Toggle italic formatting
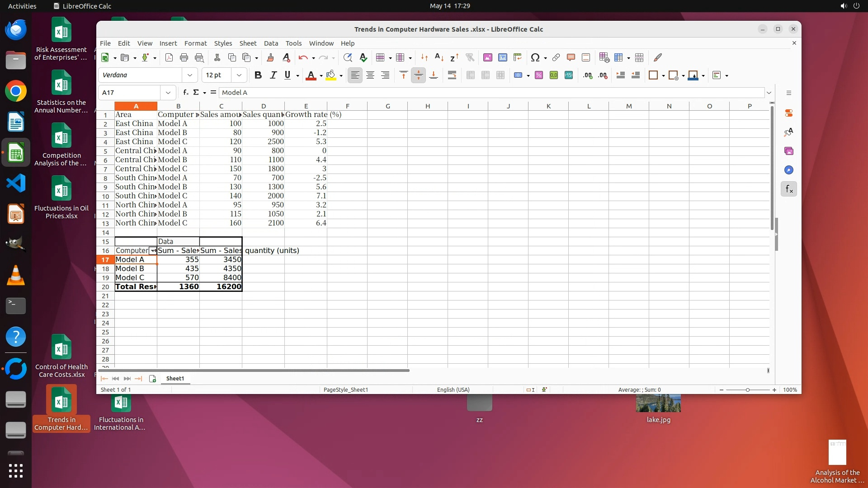This screenshot has height=488, width=868. tap(273, 75)
